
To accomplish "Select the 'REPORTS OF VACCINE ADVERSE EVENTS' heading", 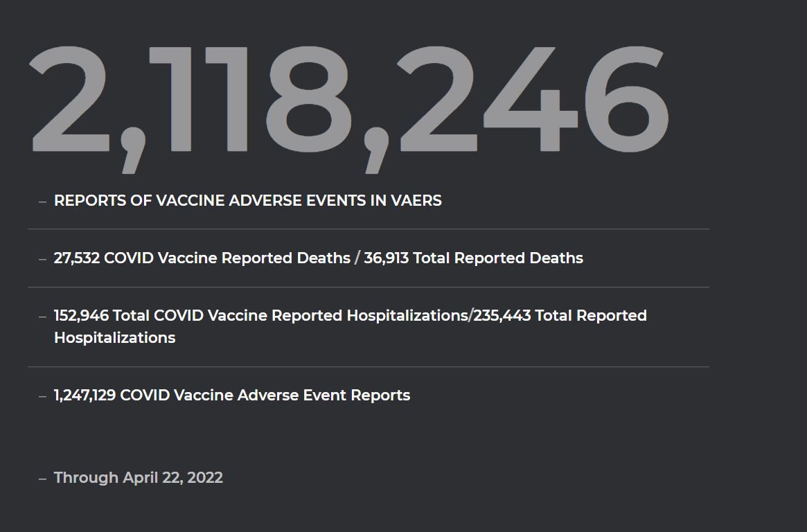I will 247,201.
